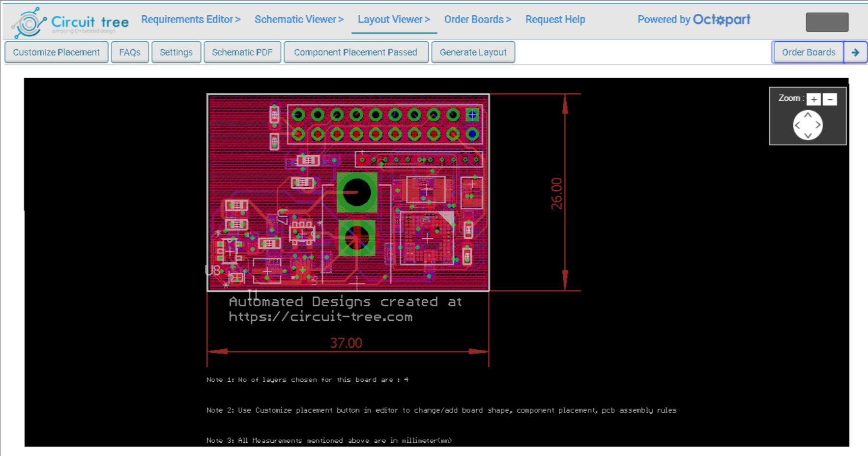Viewport: 868px width, 456px height.
Task: Click the Circuit tree logo
Action: coord(70,22)
